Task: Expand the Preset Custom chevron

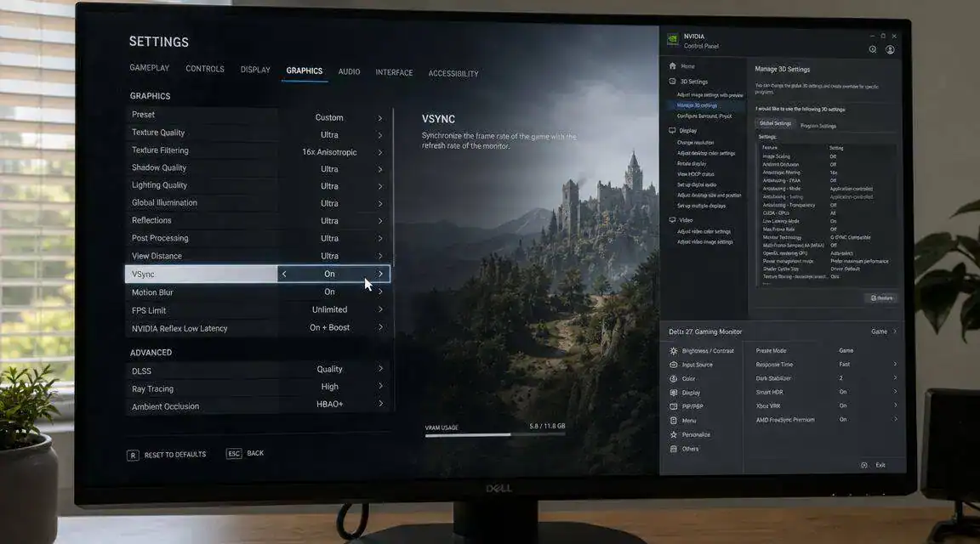Action: (x=379, y=117)
